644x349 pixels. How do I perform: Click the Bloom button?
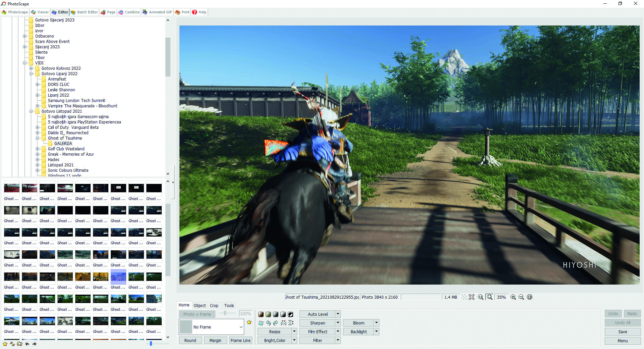359,323
